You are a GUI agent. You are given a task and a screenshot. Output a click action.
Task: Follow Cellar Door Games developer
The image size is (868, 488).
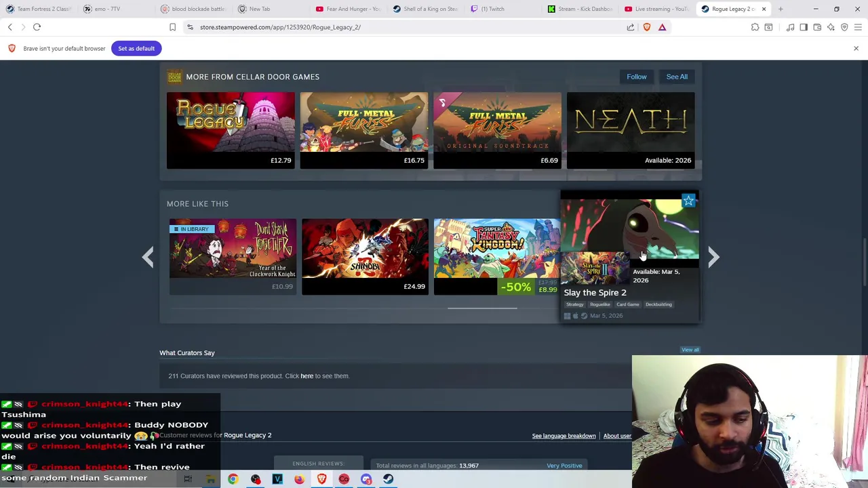click(x=637, y=77)
